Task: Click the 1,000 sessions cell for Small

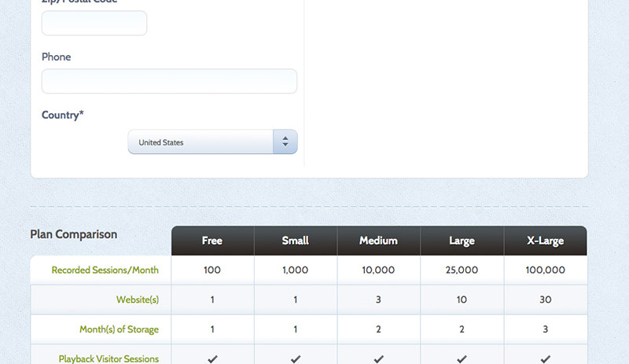Action: pos(296,270)
